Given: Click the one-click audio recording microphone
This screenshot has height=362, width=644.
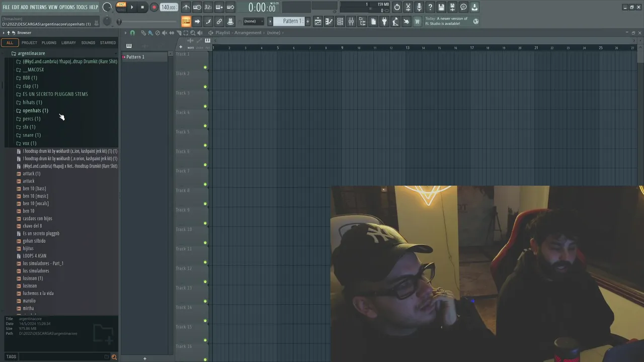Looking at the screenshot, I should point(419,7).
